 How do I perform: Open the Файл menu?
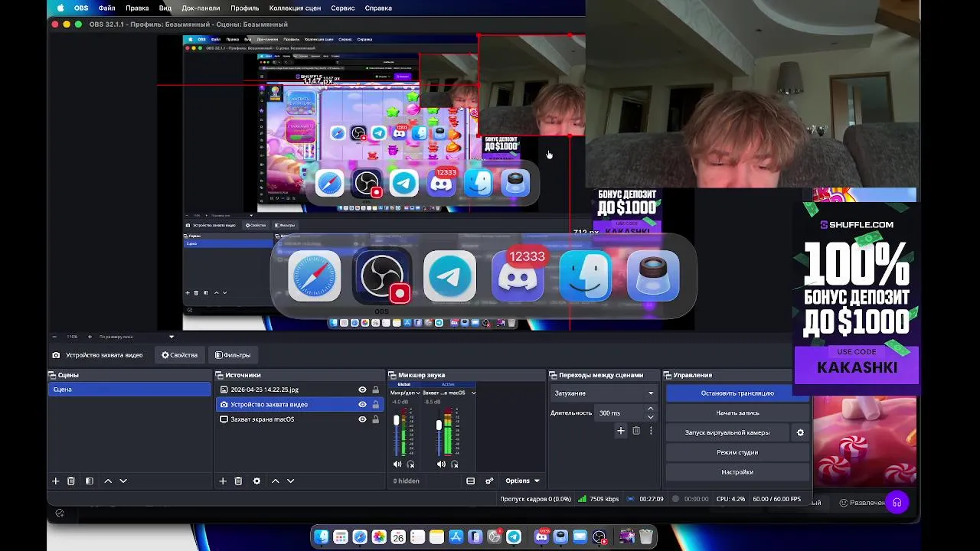tap(106, 8)
